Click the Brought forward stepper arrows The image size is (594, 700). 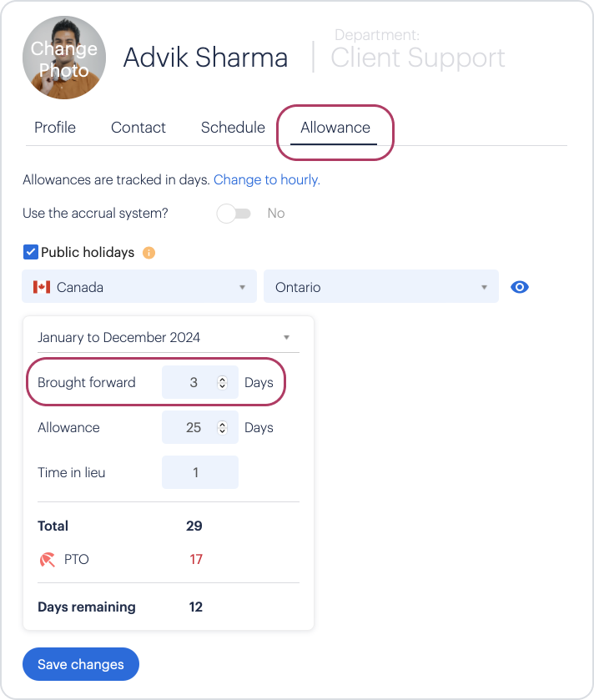coord(222,383)
